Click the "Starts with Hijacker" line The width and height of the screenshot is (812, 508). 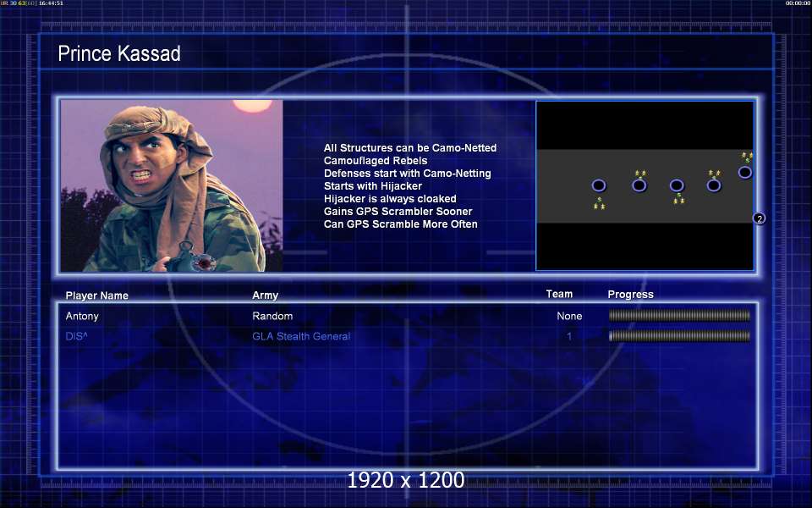373,185
